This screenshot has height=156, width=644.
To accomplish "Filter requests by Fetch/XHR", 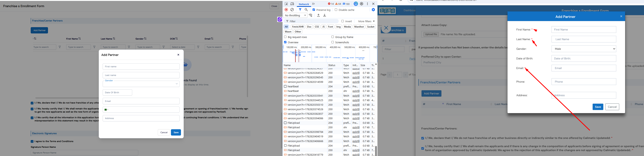I will click(298, 27).
